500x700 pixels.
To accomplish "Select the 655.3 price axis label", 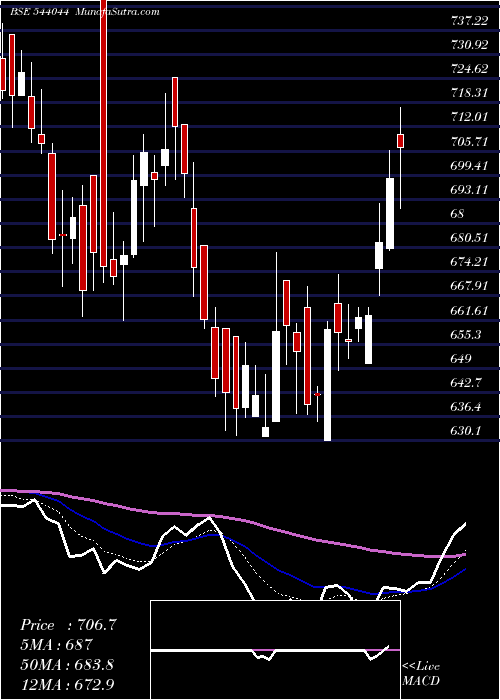I will (x=465, y=335).
